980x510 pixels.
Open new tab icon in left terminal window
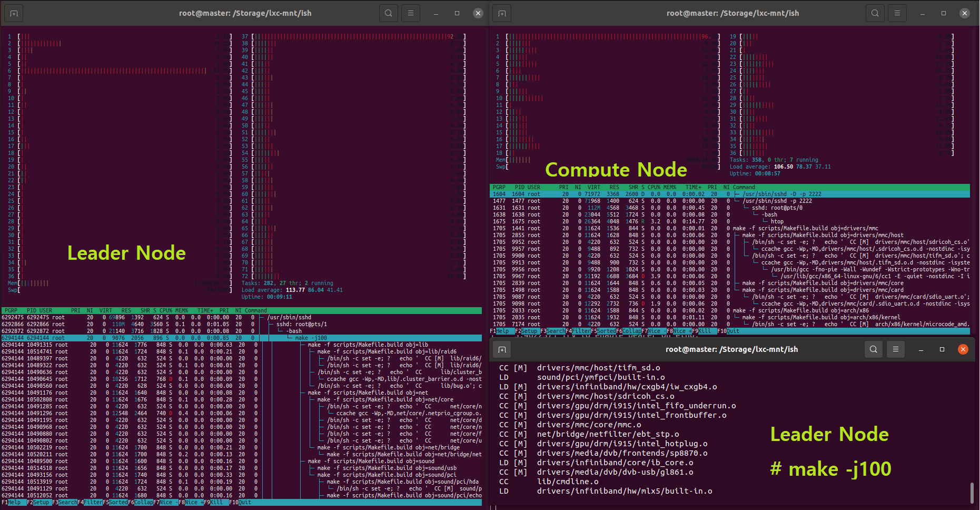pos(14,13)
